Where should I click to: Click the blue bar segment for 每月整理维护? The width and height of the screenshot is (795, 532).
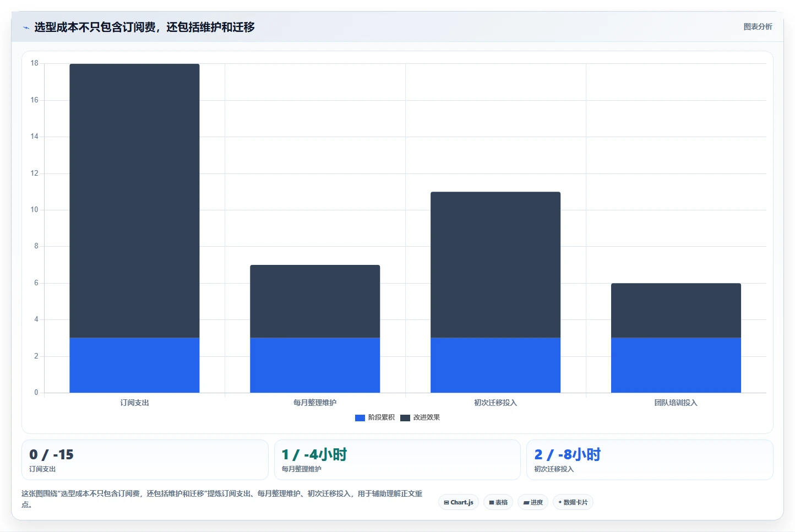point(315,365)
